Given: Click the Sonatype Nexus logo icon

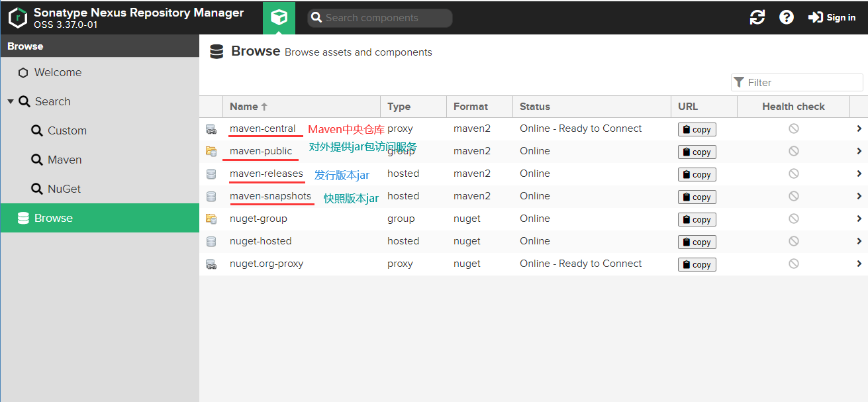Looking at the screenshot, I should 18,18.
